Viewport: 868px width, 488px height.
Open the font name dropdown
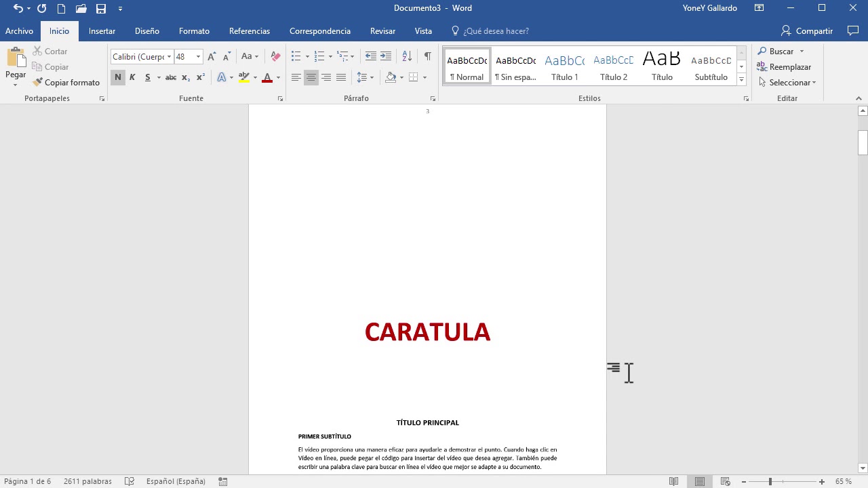[169, 57]
